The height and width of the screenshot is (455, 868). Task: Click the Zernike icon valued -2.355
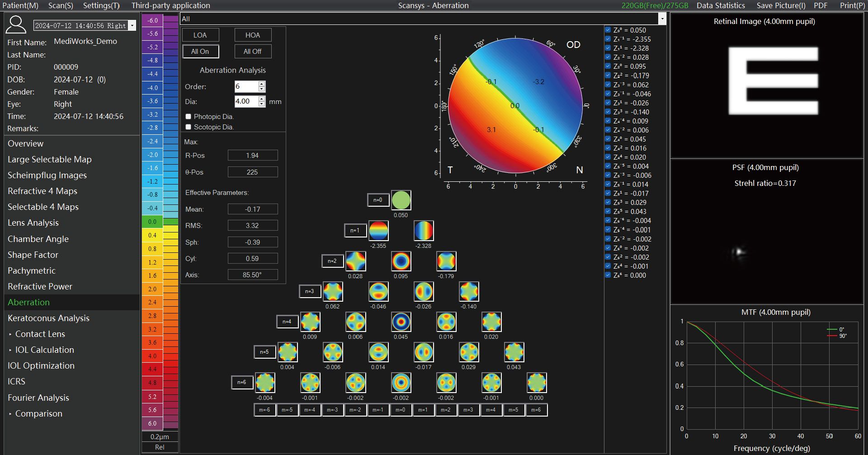coord(378,231)
